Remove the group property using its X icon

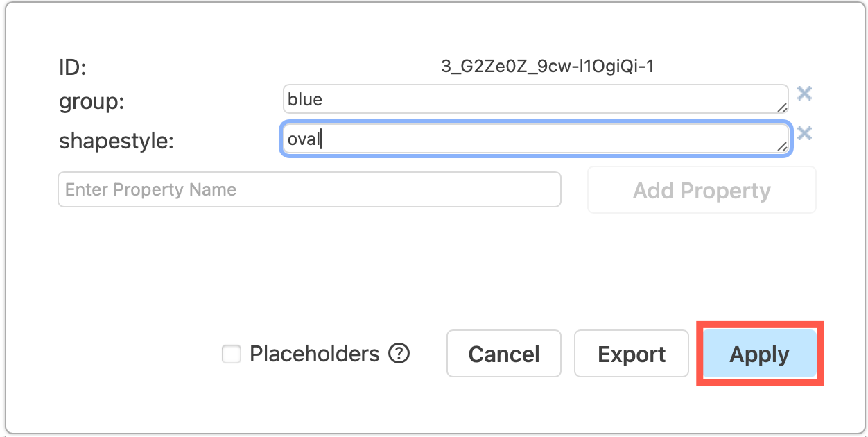coord(805,93)
